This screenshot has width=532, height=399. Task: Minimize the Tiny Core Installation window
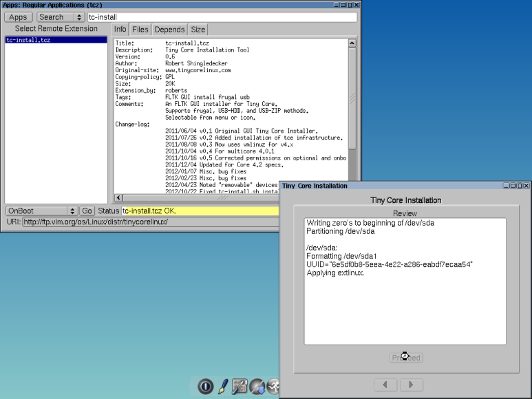[x=506, y=186]
